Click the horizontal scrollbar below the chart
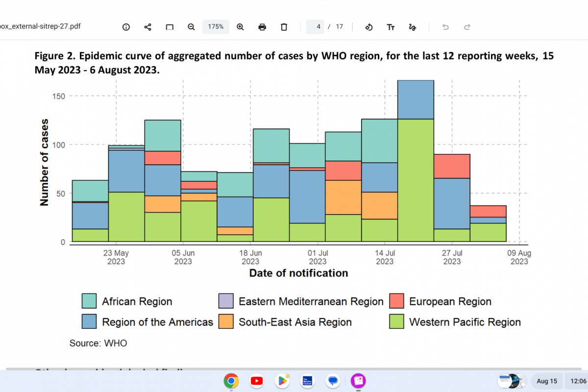The height and width of the screenshot is (392, 588). pyautogui.click(x=294, y=368)
